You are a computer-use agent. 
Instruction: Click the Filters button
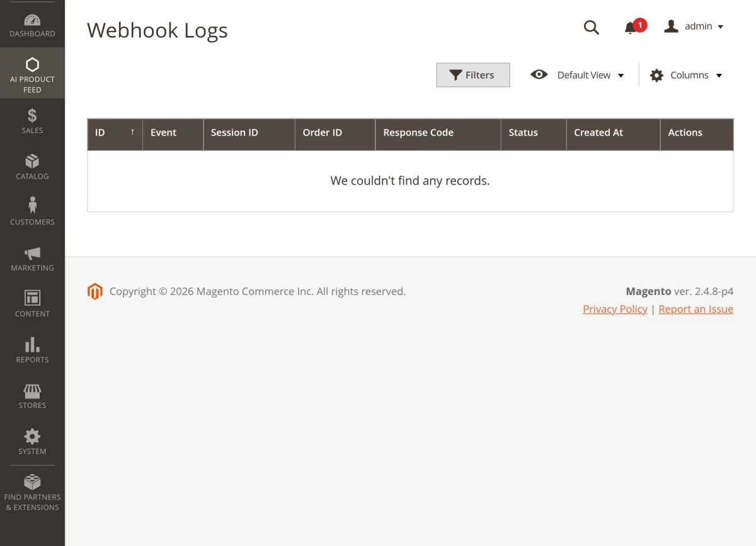coord(472,74)
